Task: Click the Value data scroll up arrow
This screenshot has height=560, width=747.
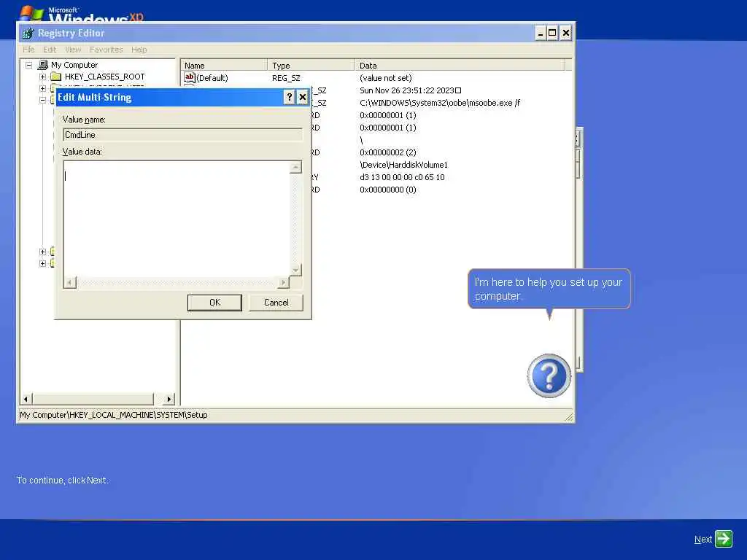Action: (x=296, y=167)
